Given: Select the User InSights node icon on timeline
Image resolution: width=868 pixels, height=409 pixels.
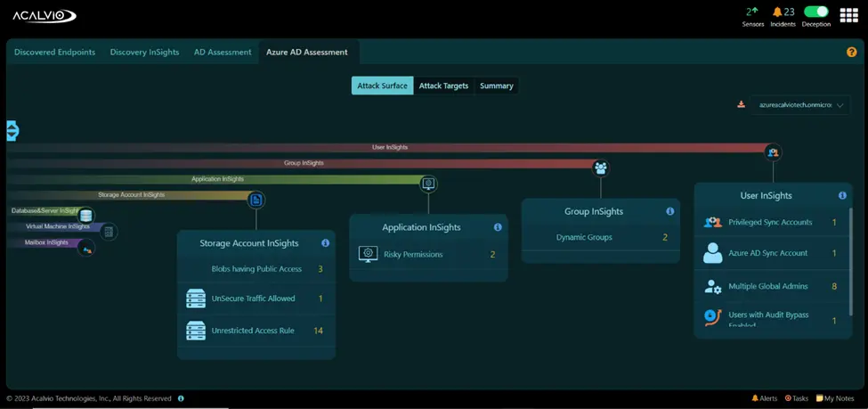Looking at the screenshot, I should click(x=774, y=152).
